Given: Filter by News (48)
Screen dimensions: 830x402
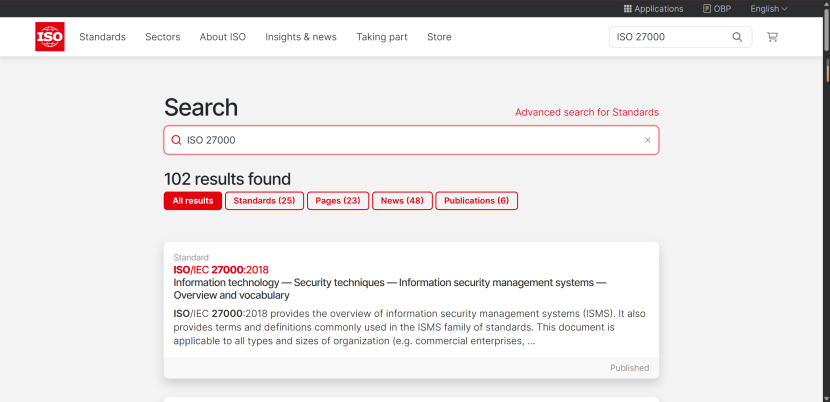Looking at the screenshot, I should click(402, 201).
